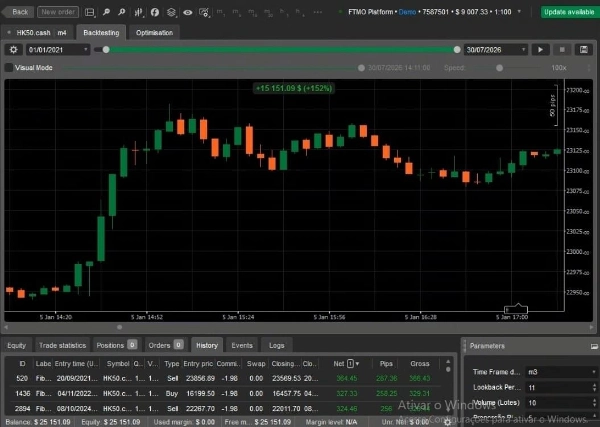Select history row with ID 1436
This screenshot has height=427, width=600.
click(223, 394)
